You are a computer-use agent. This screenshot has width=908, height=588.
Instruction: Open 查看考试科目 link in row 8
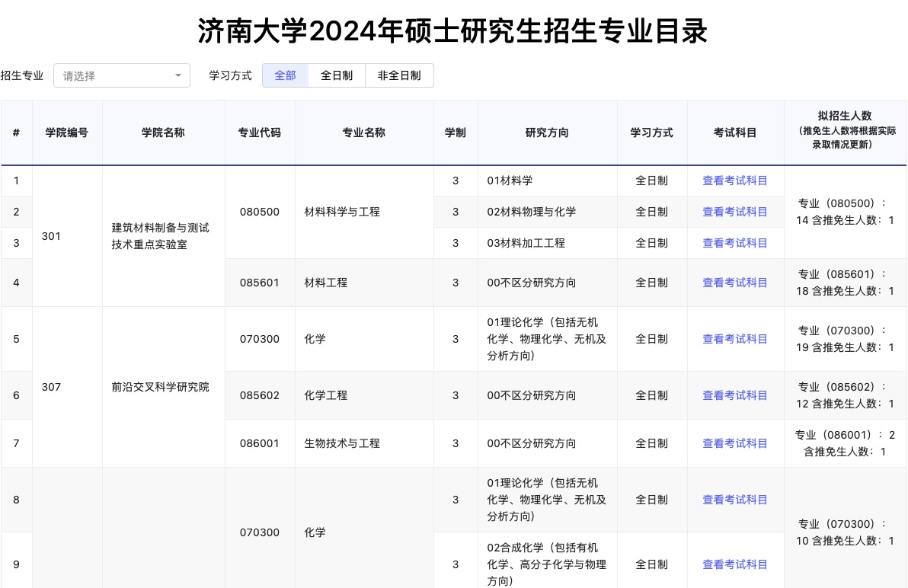coord(735,500)
